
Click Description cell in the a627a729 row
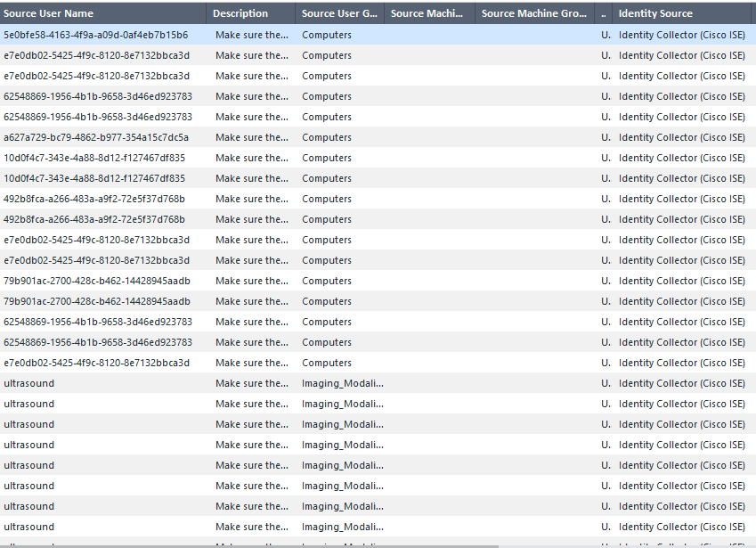(x=252, y=137)
